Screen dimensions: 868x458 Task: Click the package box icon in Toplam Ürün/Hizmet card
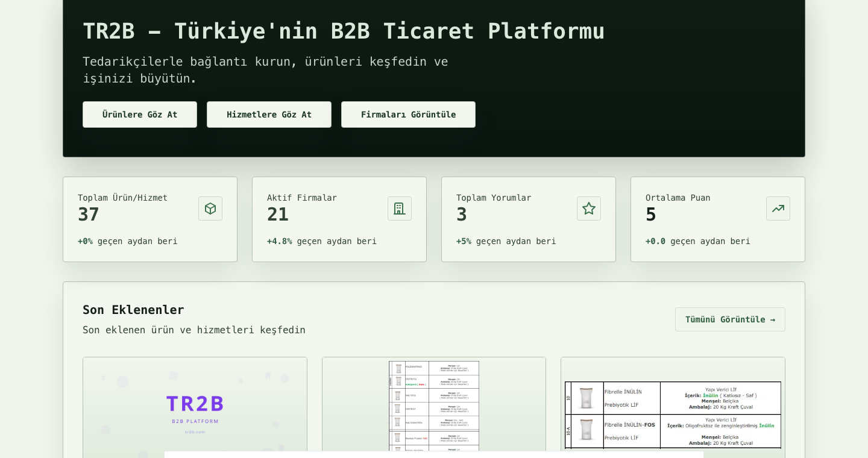[210, 209]
